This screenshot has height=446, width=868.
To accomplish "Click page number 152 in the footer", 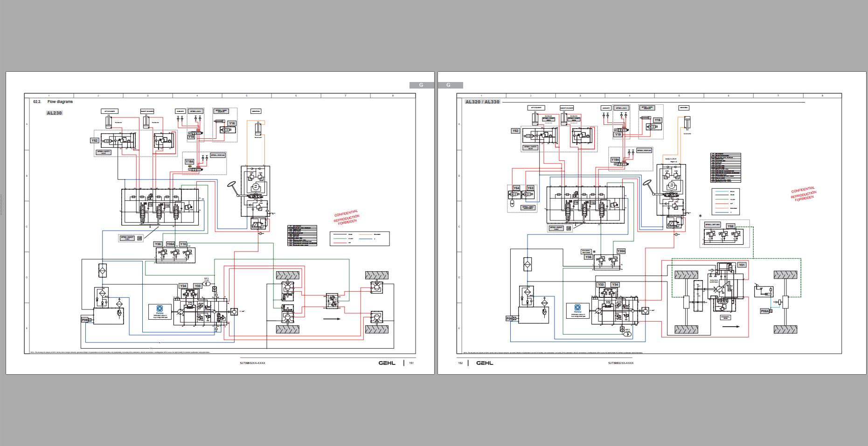I will (x=460, y=363).
